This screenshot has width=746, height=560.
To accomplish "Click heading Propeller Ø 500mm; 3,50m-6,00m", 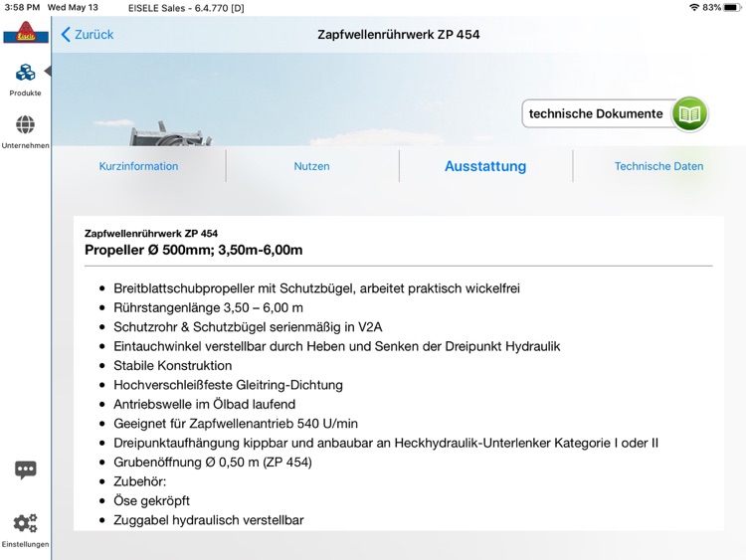I will coord(194,250).
